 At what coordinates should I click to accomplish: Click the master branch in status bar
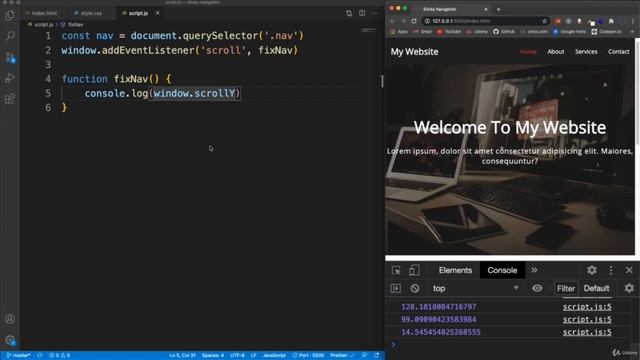coord(19,355)
